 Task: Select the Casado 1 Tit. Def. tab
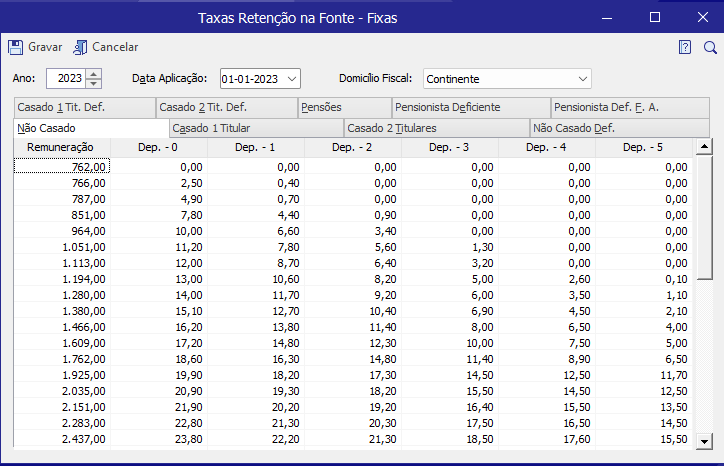pos(84,107)
